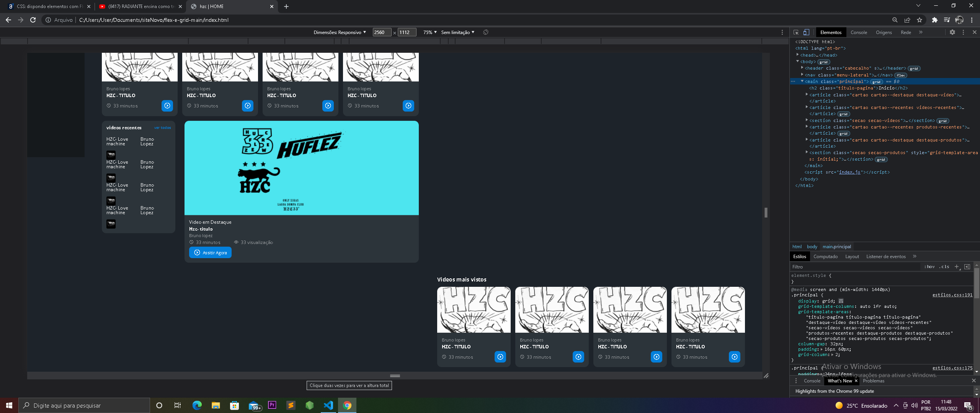Click the Huflez featured video thumbnail
This screenshot has height=413, width=980.
(x=302, y=168)
